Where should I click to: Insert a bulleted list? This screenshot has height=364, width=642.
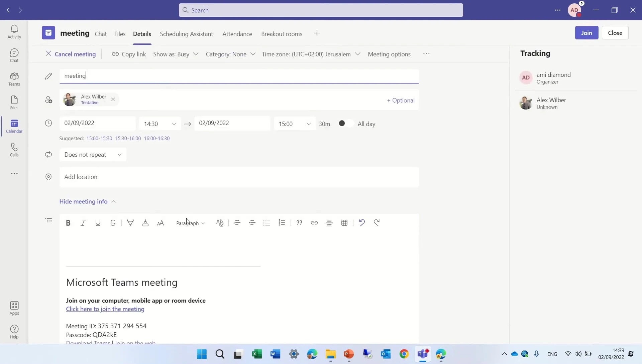point(267,223)
